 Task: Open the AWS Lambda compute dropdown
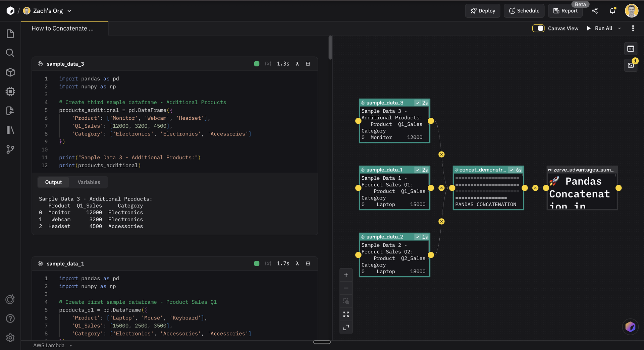(53, 345)
